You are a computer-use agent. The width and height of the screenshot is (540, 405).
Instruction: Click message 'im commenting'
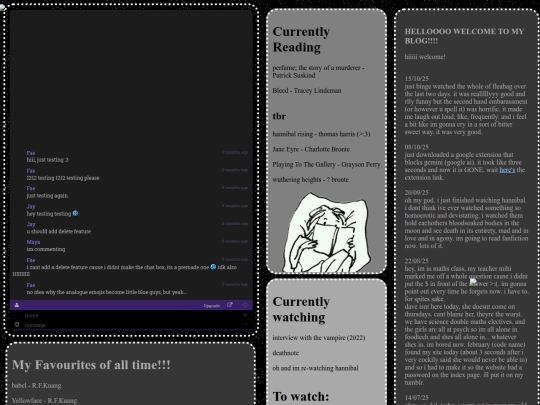click(x=46, y=249)
